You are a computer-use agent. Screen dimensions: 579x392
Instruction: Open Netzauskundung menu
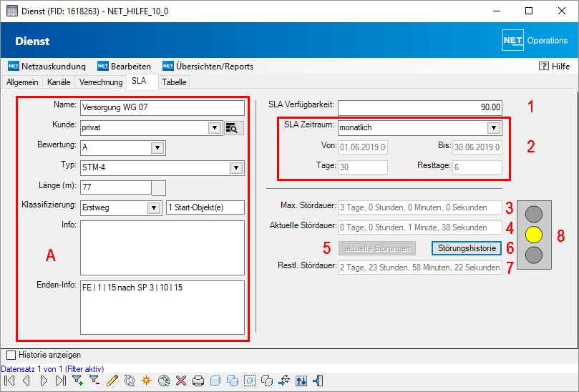[x=47, y=67]
